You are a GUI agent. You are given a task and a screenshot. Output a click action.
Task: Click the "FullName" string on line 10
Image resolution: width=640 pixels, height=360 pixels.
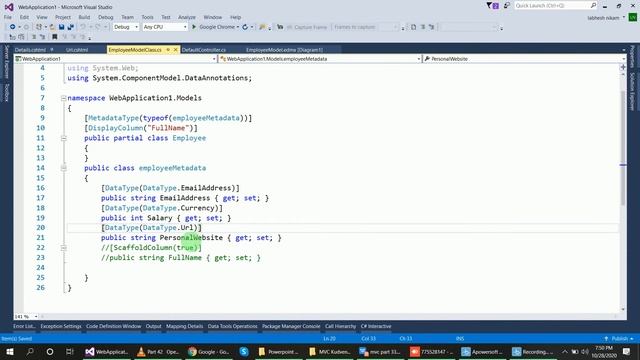[x=168, y=128]
